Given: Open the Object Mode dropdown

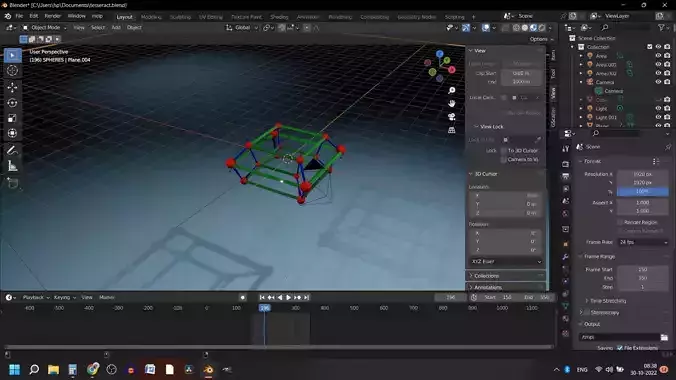Looking at the screenshot, I should (x=45, y=28).
